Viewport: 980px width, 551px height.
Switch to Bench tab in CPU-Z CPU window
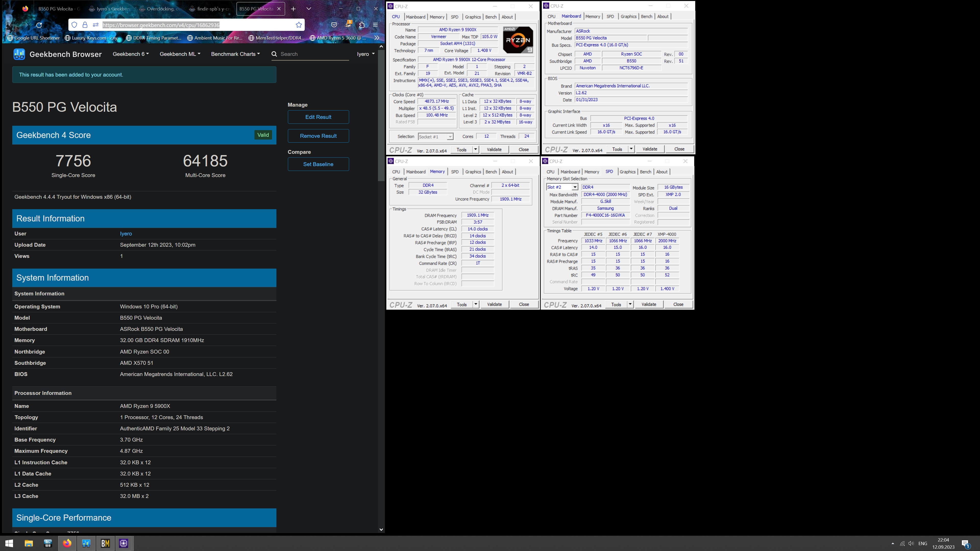click(x=491, y=17)
